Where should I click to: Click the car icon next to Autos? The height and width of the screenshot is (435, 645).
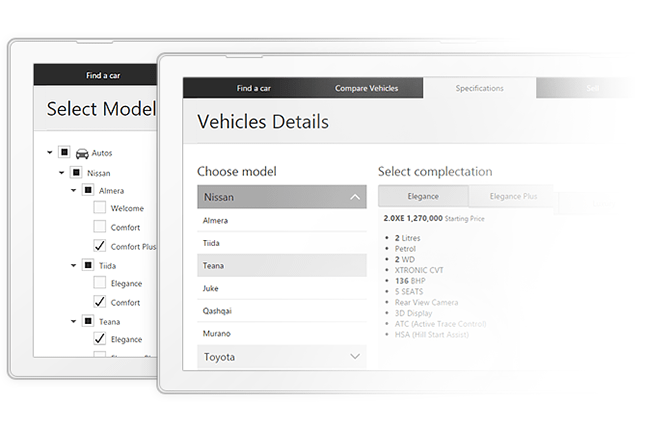(82, 154)
